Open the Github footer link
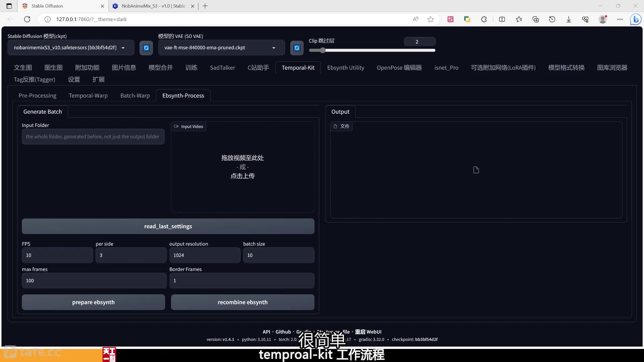 point(283,332)
